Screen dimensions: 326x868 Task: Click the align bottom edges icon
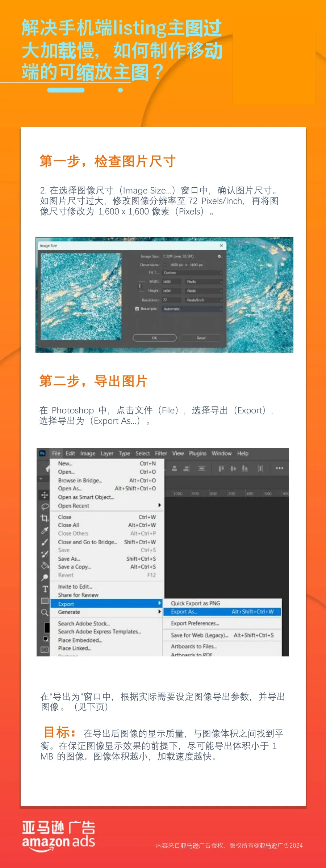(x=245, y=468)
